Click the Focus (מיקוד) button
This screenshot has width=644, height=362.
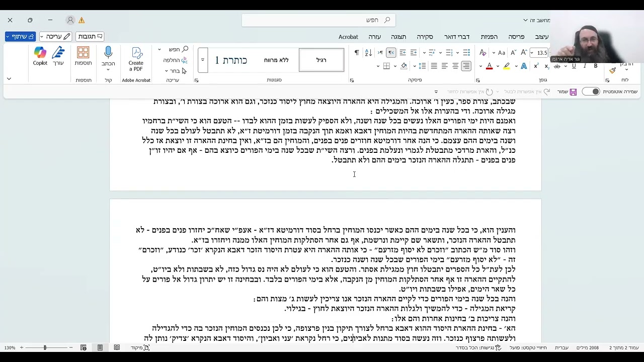pos(140,347)
